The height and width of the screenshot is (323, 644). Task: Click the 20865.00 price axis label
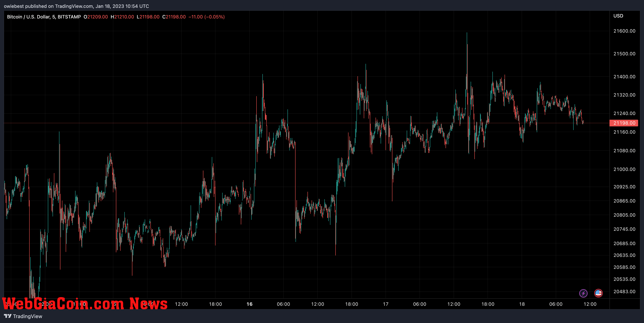click(x=624, y=201)
